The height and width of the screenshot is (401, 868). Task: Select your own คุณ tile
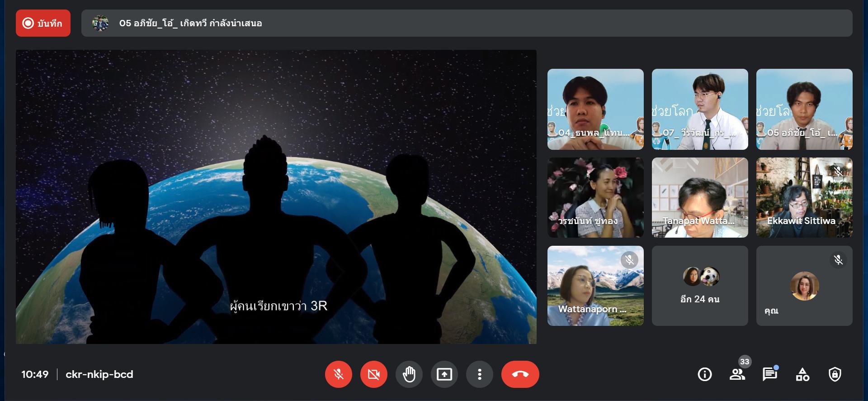[x=804, y=286]
